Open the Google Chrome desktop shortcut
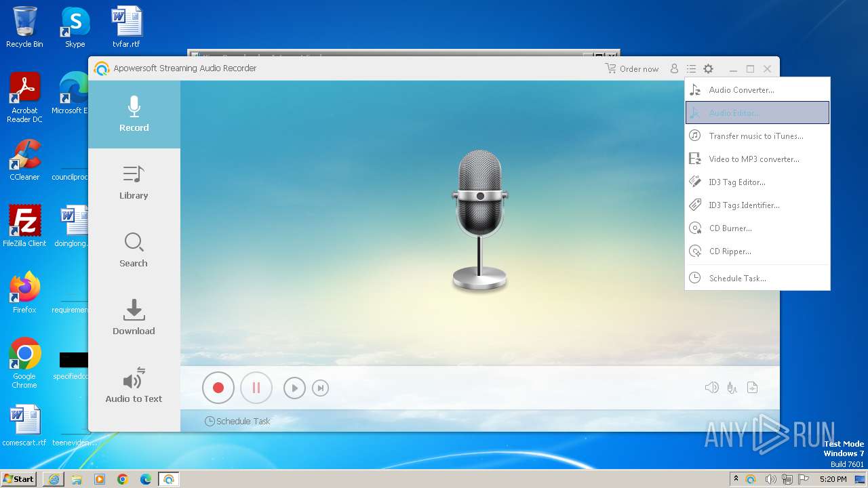868x488 pixels. pos(24,363)
